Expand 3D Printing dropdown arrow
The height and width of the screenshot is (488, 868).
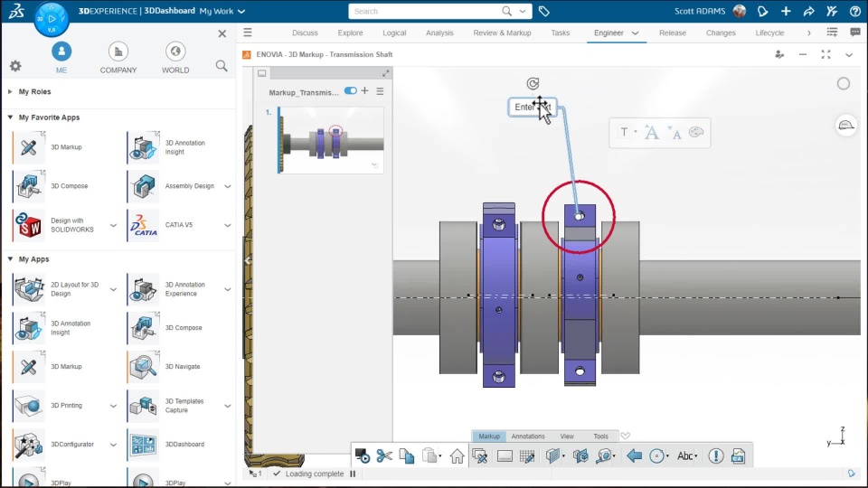coord(113,406)
